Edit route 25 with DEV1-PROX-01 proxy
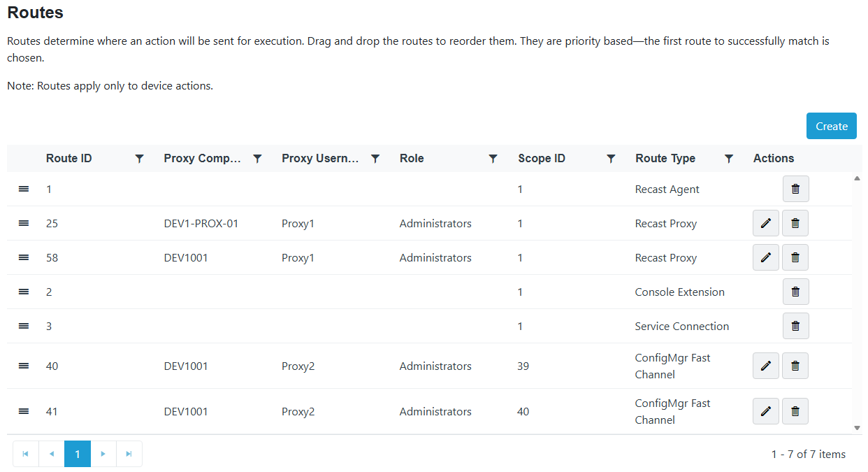 766,223
